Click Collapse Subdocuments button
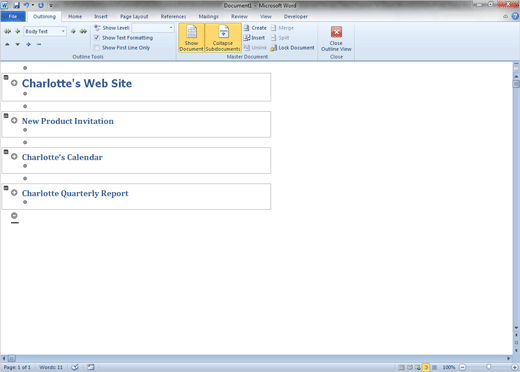This screenshot has height=372, width=520. pos(223,38)
